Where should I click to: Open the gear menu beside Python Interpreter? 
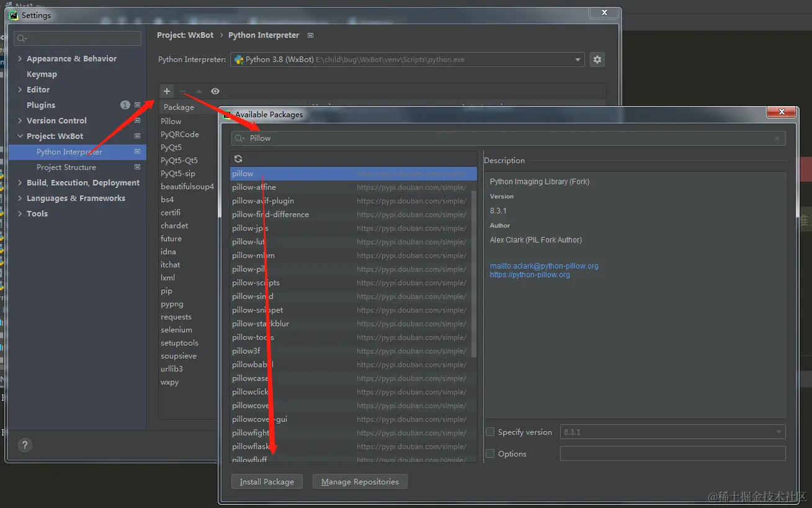coord(597,60)
